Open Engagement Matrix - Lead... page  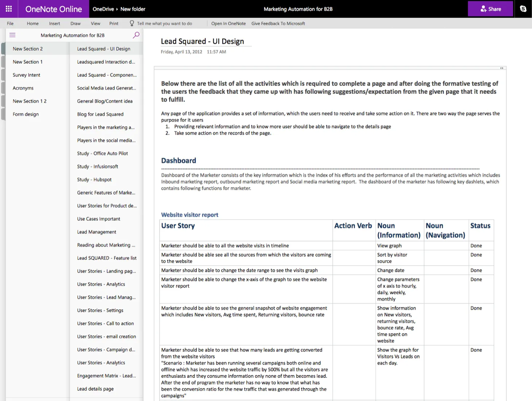[x=106, y=376]
